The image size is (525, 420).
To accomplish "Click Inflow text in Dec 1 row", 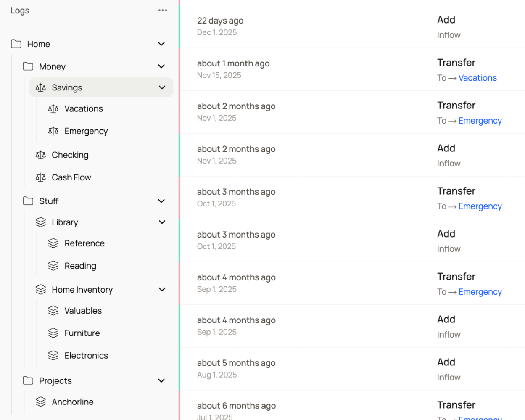I will pyautogui.click(x=448, y=35).
